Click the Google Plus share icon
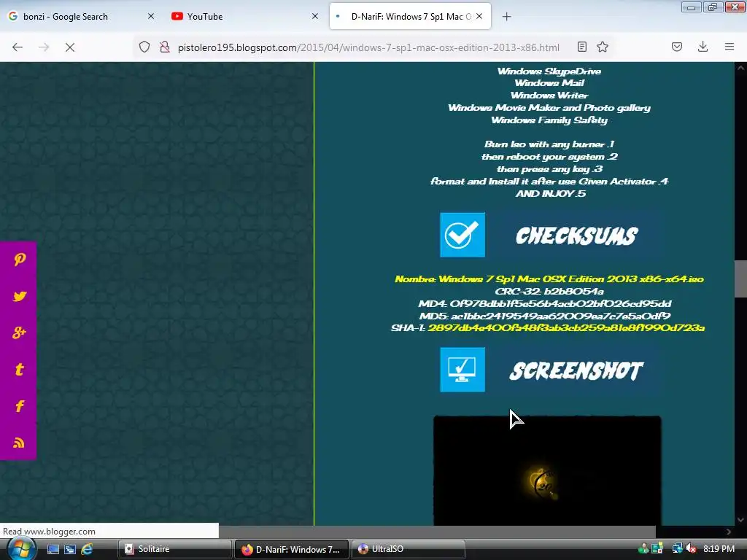The width and height of the screenshot is (747, 560). [20, 332]
